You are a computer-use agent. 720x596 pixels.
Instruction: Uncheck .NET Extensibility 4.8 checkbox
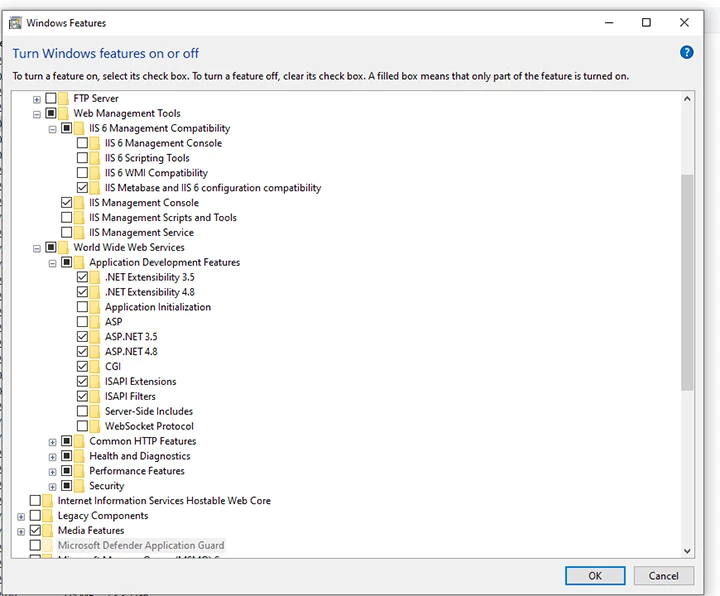tap(82, 292)
